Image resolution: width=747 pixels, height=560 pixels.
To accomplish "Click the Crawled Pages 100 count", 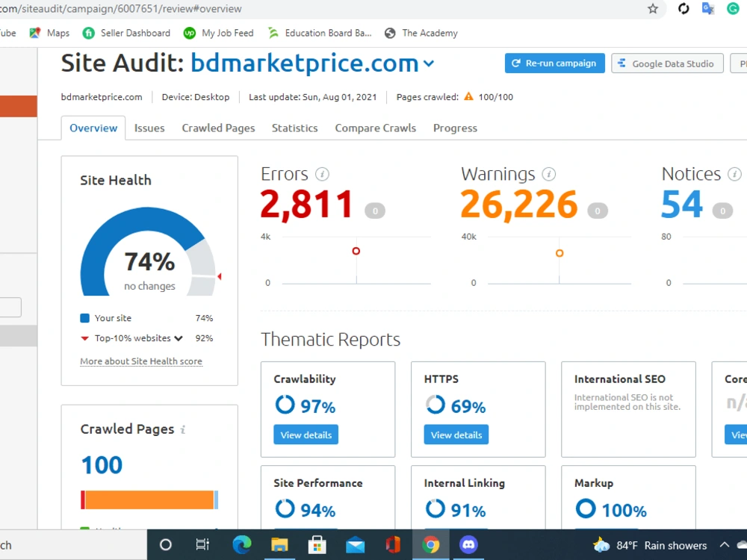I will coord(102,464).
